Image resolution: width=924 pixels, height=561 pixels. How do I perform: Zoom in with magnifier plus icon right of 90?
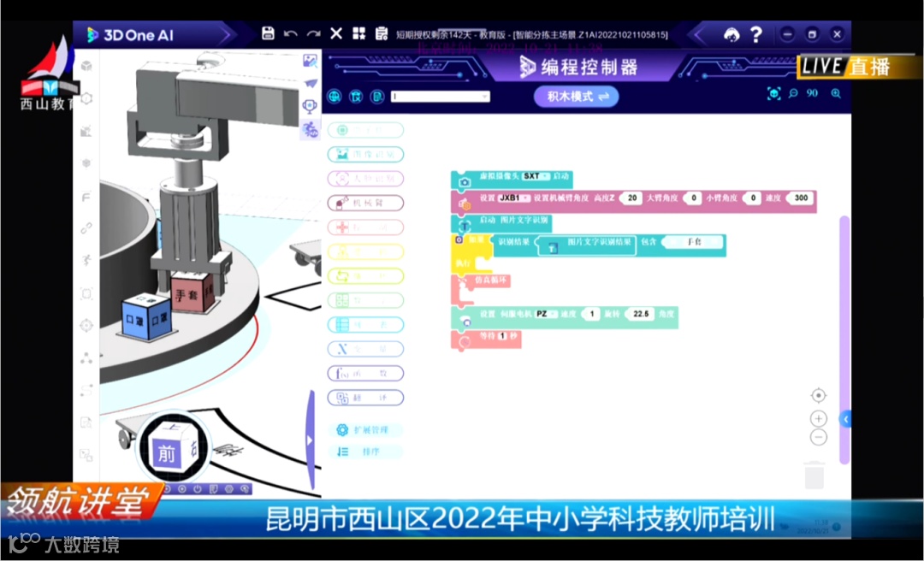point(836,93)
